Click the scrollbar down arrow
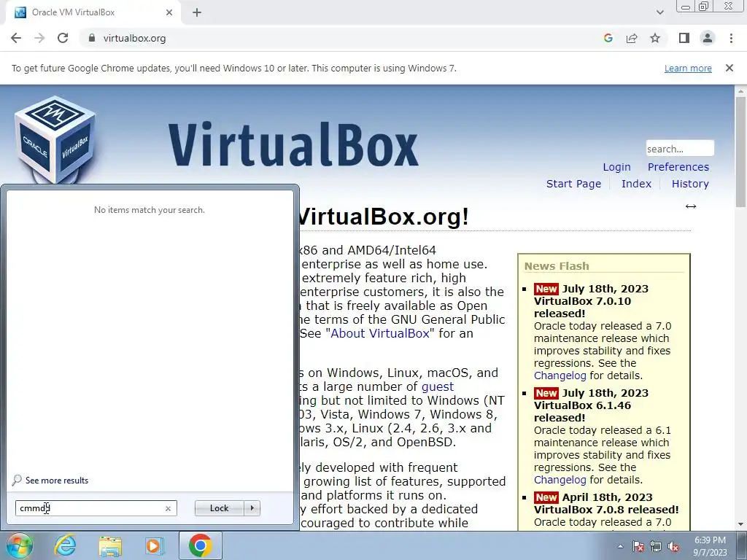This screenshot has width=747, height=560. pyautogui.click(x=741, y=524)
